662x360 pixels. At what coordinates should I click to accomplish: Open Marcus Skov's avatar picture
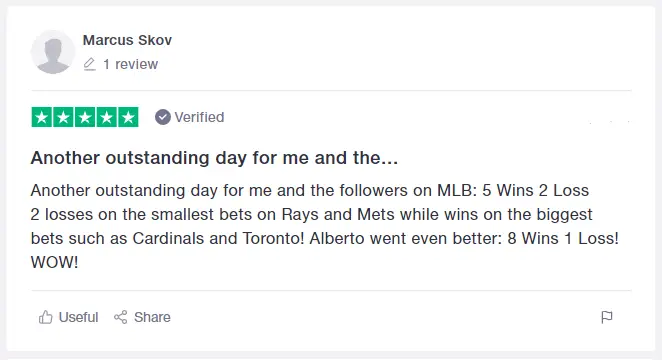coord(53,52)
